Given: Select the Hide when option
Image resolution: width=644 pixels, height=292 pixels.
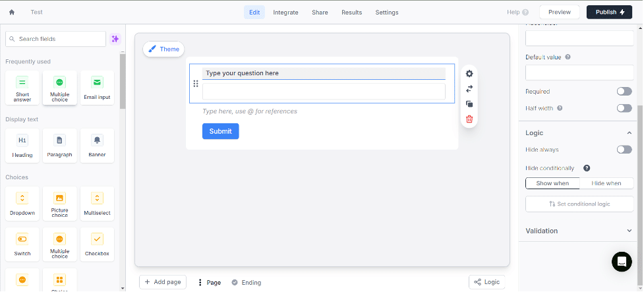Looking at the screenshot, I should click(606, 183).
